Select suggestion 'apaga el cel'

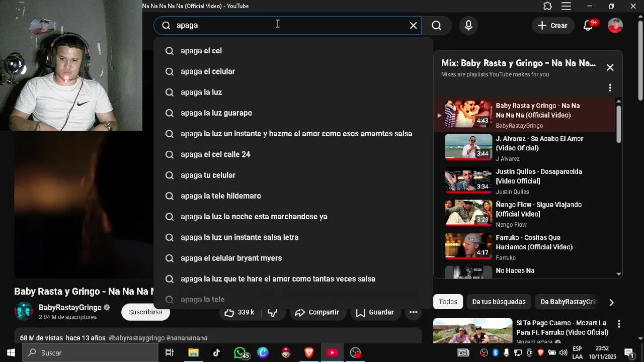[x=293, y=51]
